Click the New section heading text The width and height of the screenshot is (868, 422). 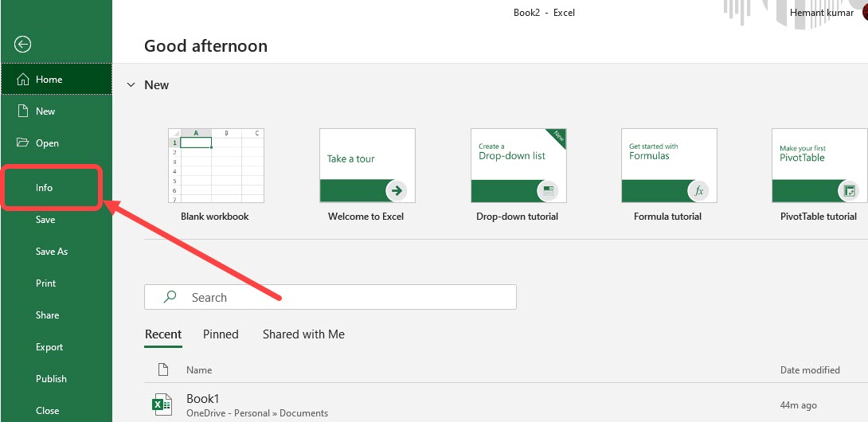tap(157, 84)
